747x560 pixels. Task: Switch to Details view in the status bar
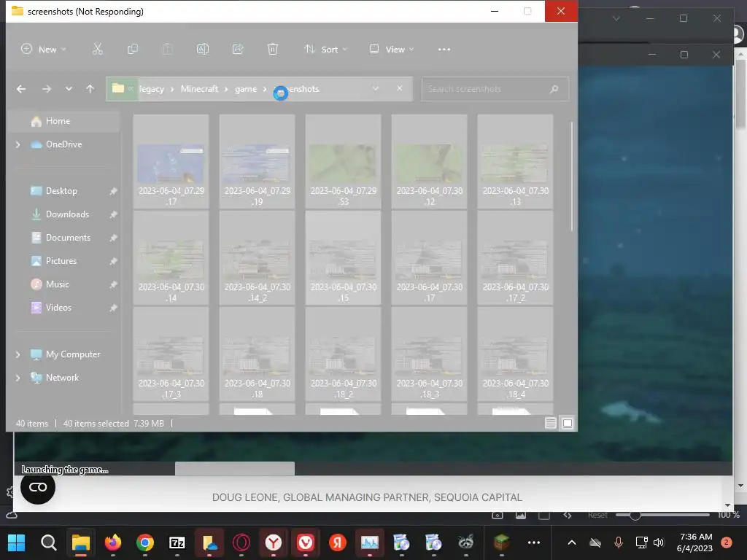[551, 423]
